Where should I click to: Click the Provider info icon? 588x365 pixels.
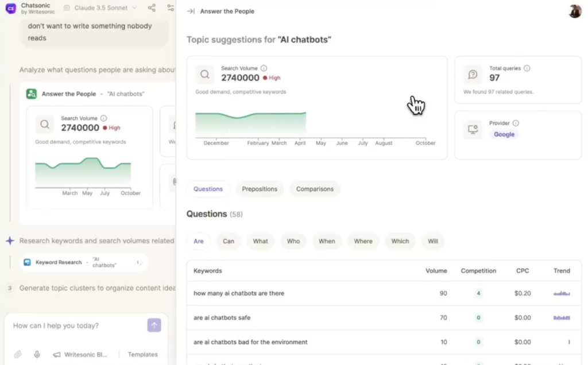point(516,123)
